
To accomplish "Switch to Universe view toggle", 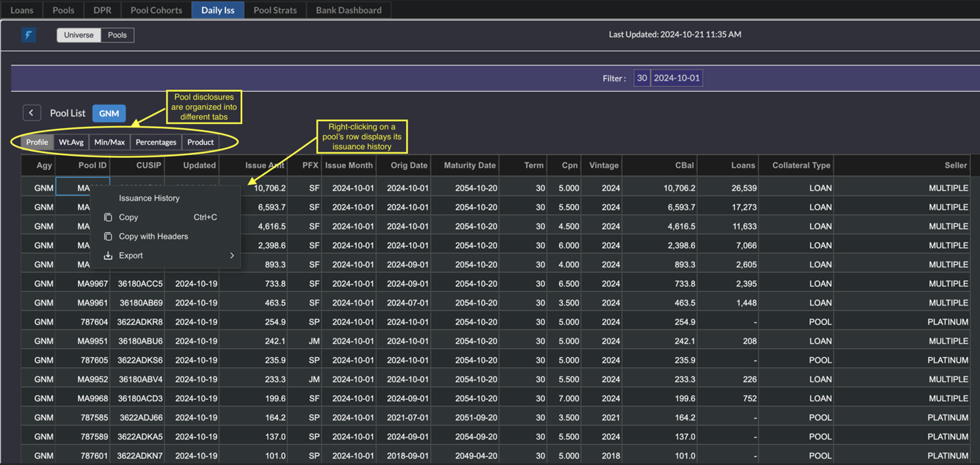I will point(79,35).
